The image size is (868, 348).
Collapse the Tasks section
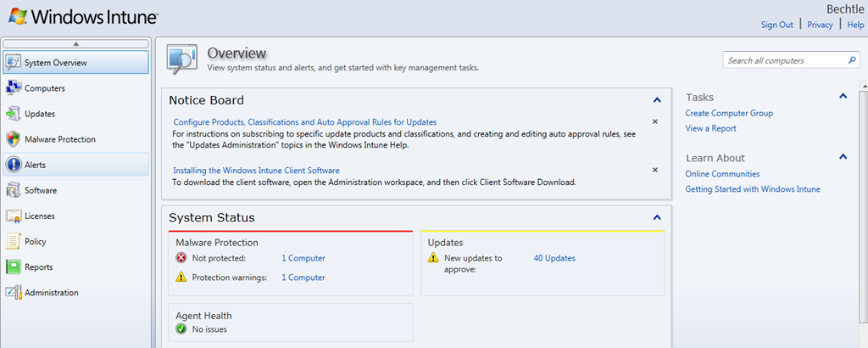pos(843,97)
